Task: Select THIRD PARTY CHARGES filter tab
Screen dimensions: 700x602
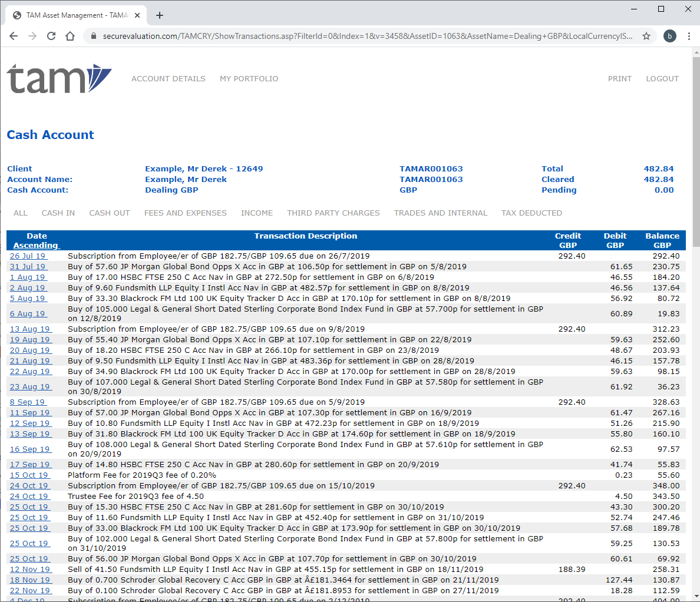Action: (333, 213)
